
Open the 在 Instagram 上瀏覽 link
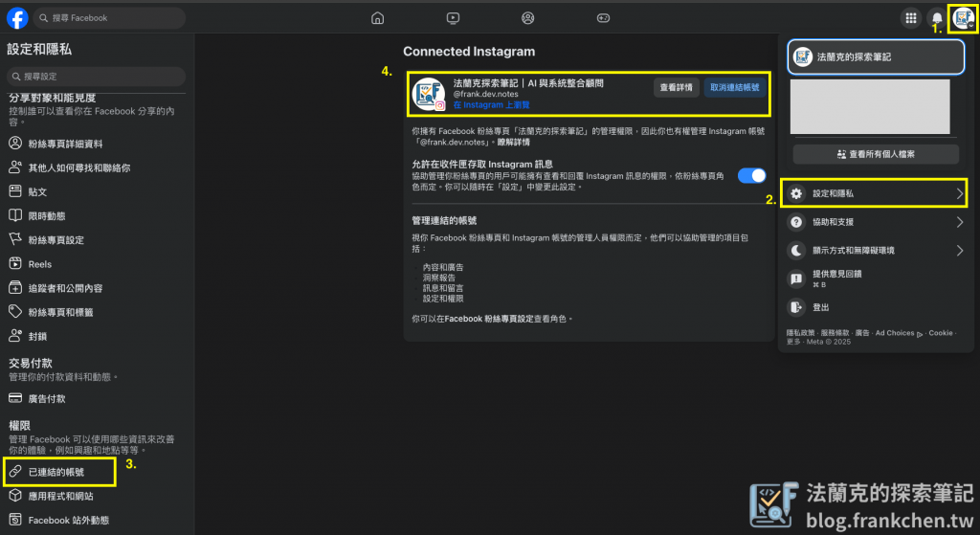tap(491, 105)
